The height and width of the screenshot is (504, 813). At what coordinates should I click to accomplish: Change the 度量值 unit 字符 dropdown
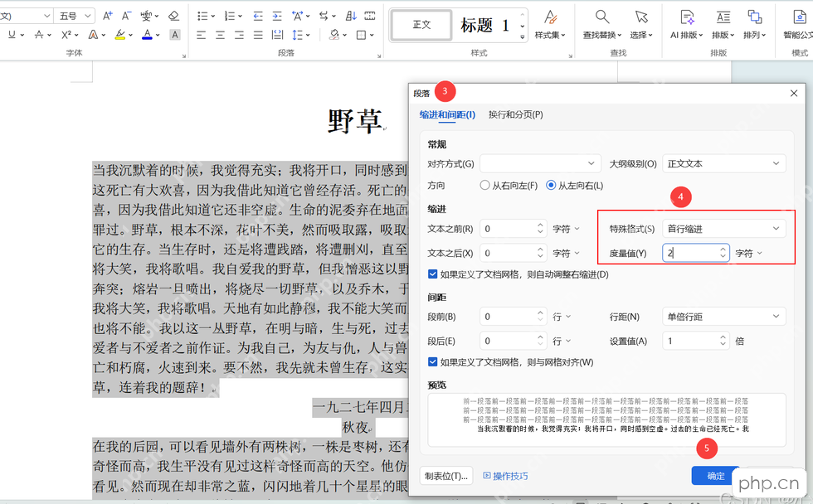(748, 254)
